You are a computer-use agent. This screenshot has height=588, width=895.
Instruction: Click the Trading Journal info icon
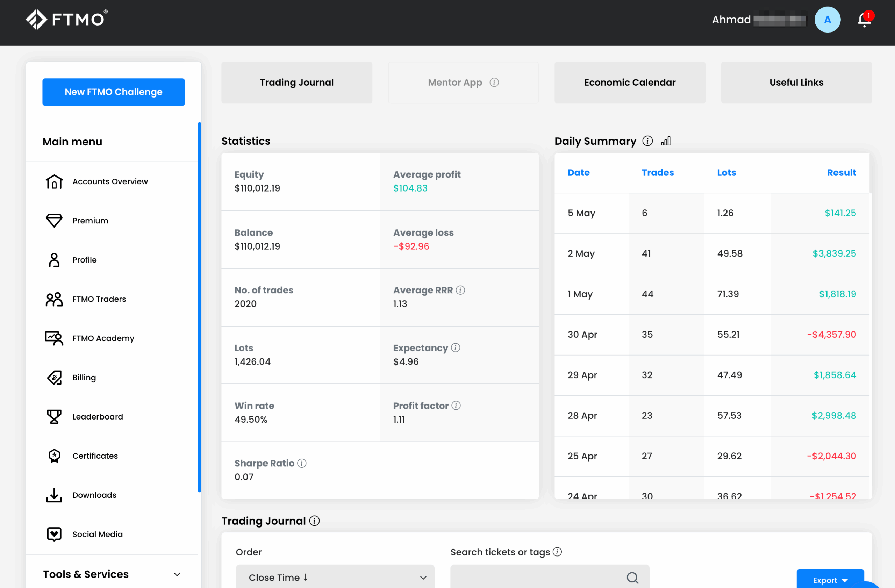tap(314, 521)
